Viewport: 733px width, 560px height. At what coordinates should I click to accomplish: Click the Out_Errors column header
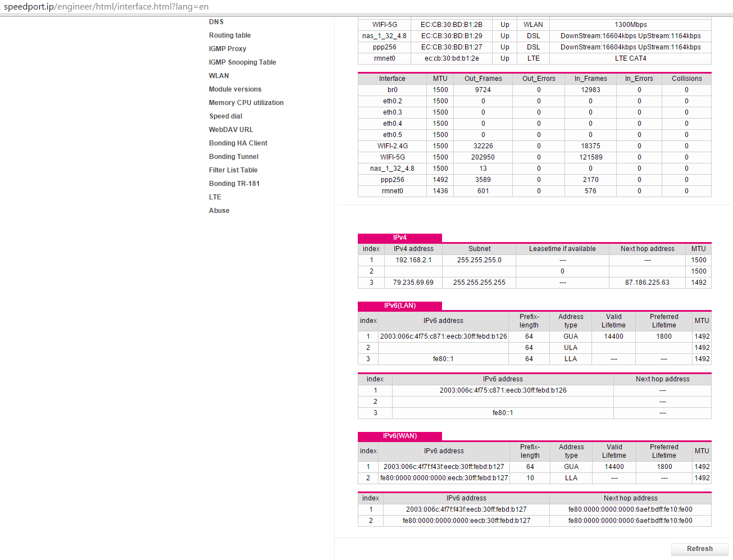(539, 79)
